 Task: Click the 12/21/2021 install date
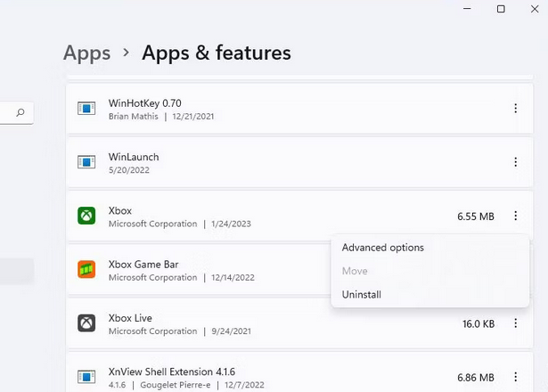pos(193,117)
